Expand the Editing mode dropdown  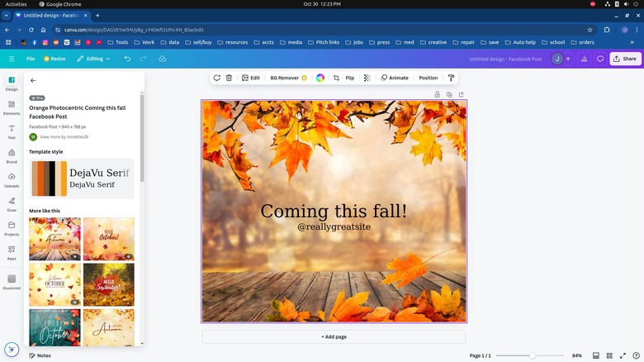pyautogui.click(x=94, y=59)
